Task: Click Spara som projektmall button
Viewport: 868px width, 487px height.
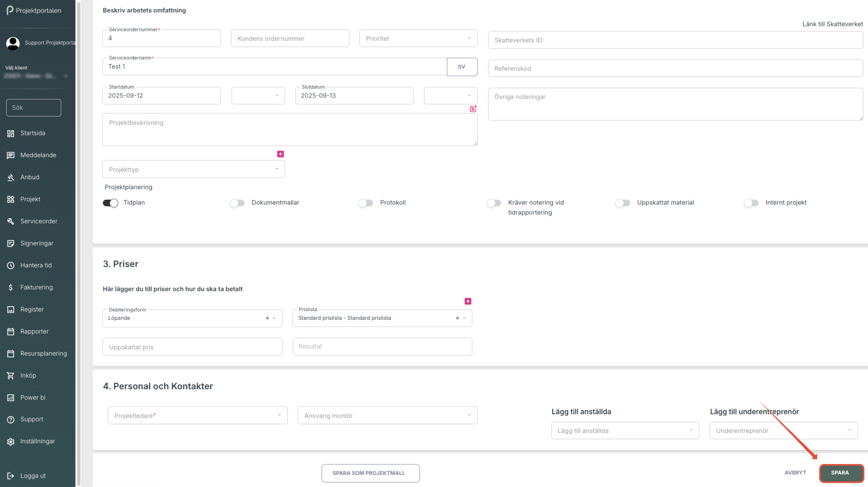Action: point(370,473)
